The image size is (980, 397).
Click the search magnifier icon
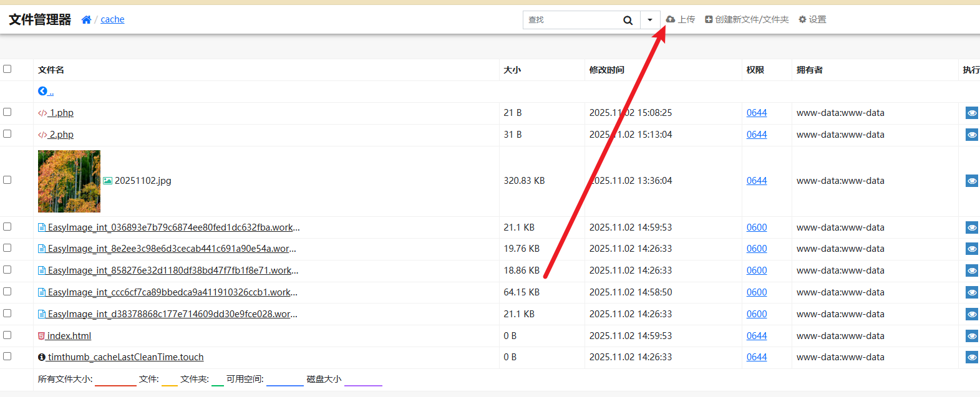pos(628,20)
